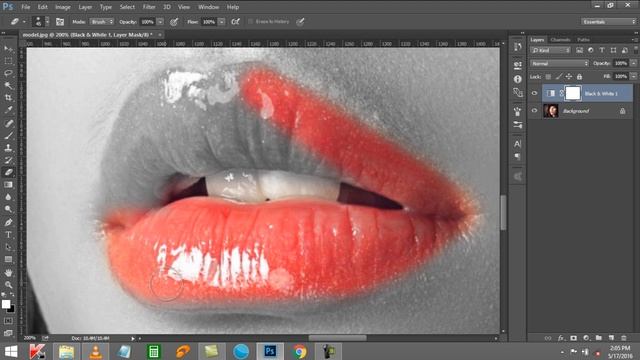Enable the Erase to History checkbox
This screenshot has width=640, height=360.
click(251, 22)
